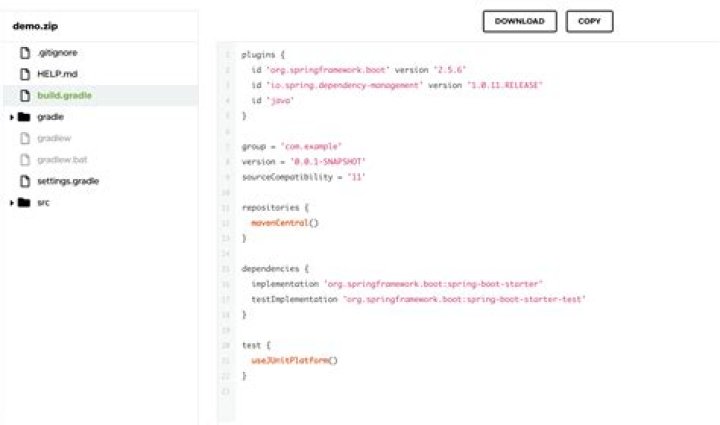The height and width of the screenshot is (425, 720).
Task: Click the 'com.example' group string
Action: coord(311,146)
